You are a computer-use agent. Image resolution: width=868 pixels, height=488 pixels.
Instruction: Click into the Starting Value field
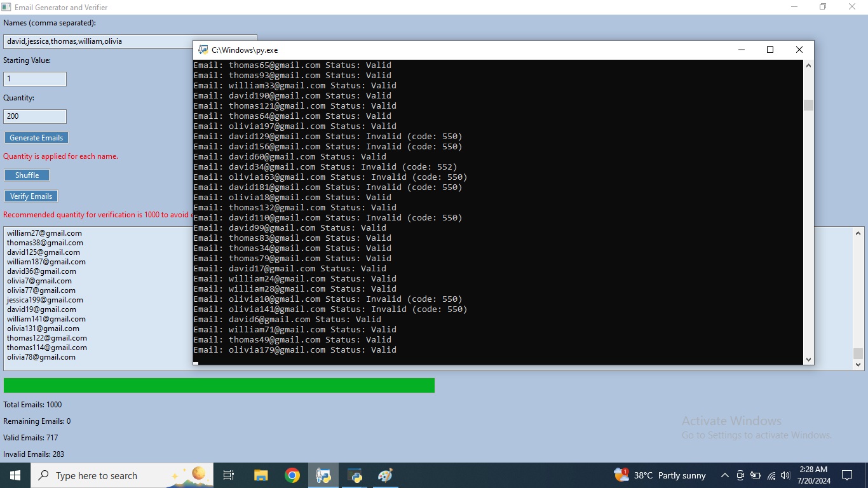35,79
